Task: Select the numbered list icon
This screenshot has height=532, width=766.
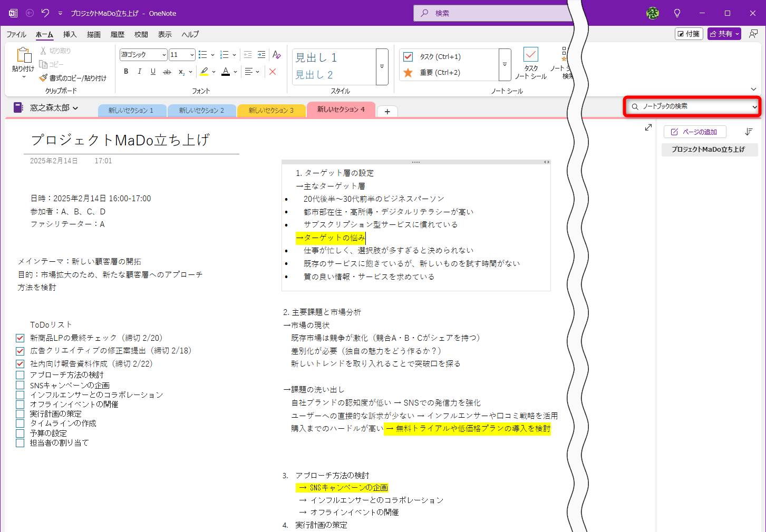Action: [224, 54]
